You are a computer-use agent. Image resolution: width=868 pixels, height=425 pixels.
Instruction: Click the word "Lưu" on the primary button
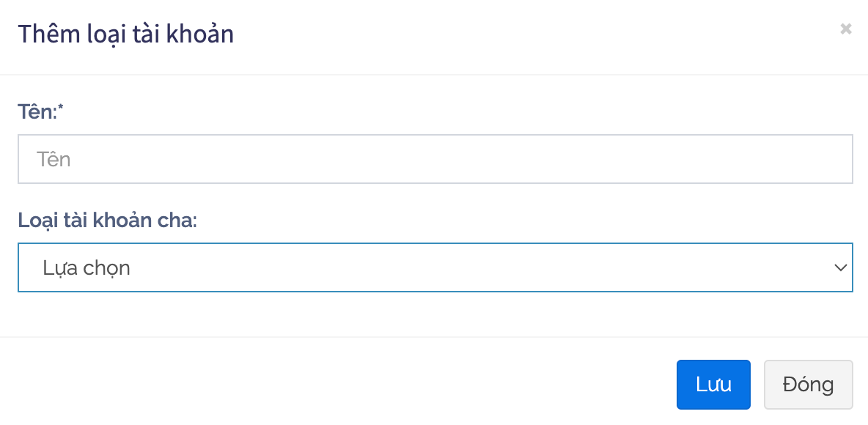(x=713, y=384)
